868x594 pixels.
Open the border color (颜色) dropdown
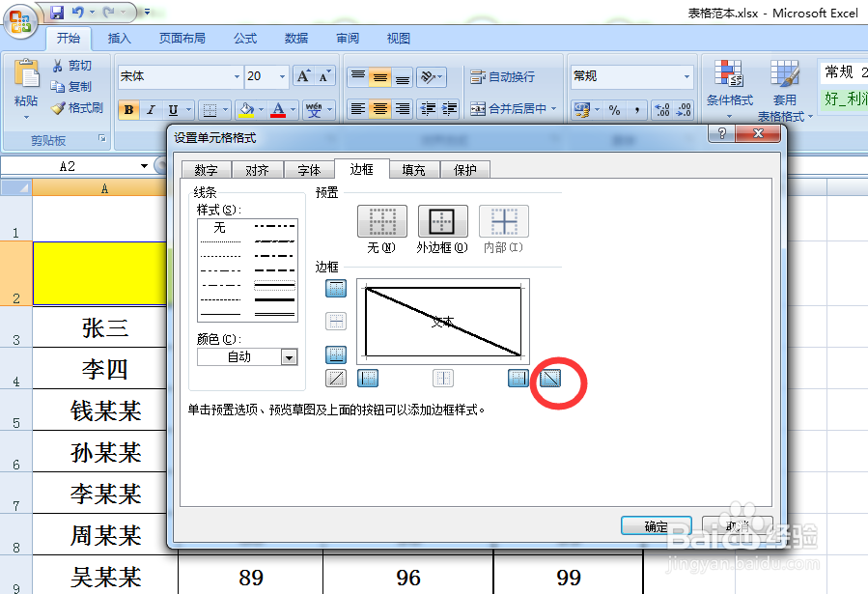(288, 356)
